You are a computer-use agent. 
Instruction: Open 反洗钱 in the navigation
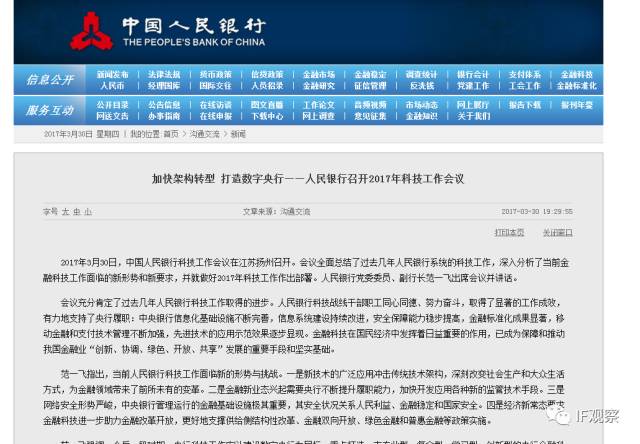coord(422,86)
